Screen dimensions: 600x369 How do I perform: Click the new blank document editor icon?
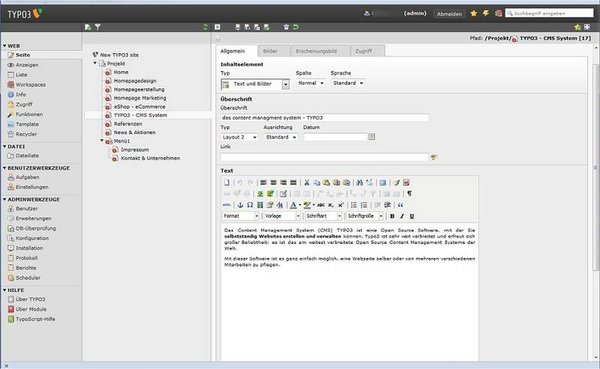click(x=227, y=183)
